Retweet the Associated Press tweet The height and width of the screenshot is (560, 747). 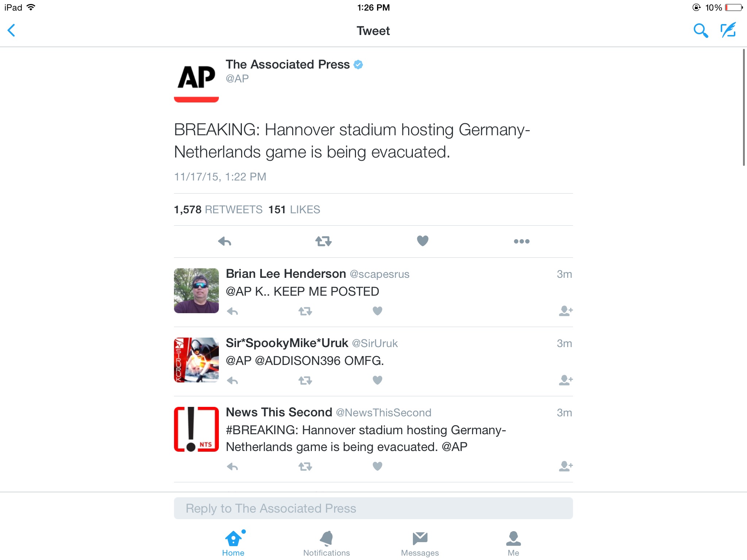tap(324, 241)
